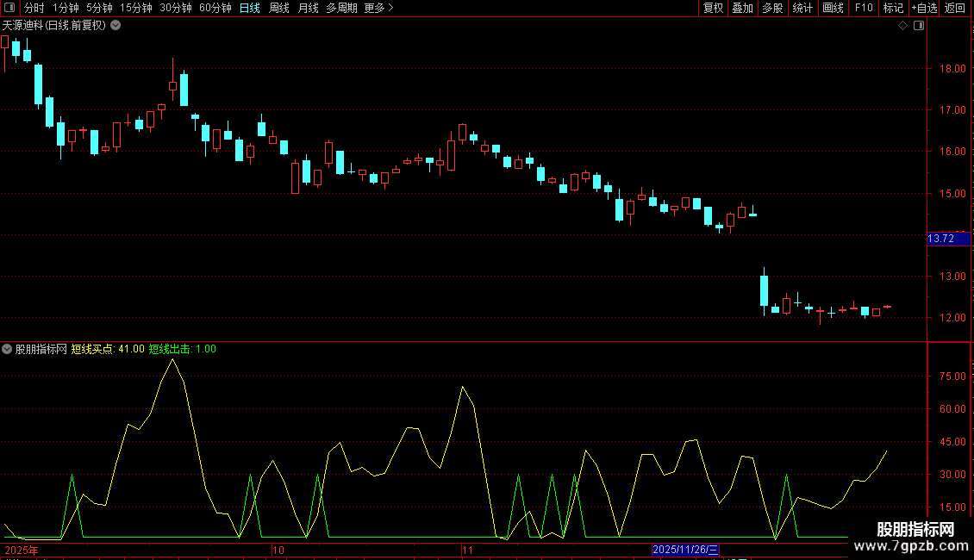Switch to 周线 weekly chart

[279, 8]
